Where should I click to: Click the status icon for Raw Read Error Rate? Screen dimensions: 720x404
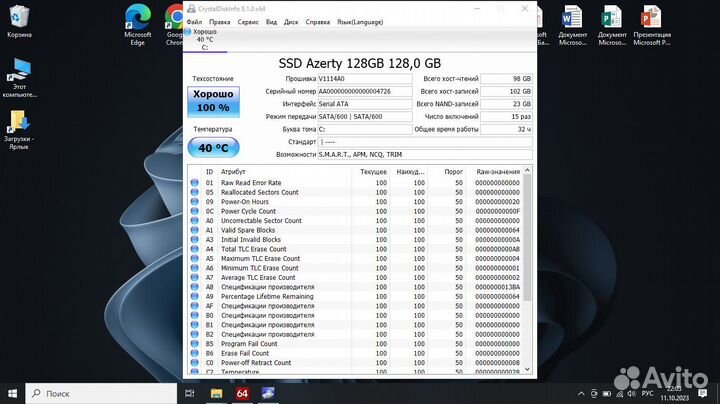pyautogui.click(x=195, y=183)
